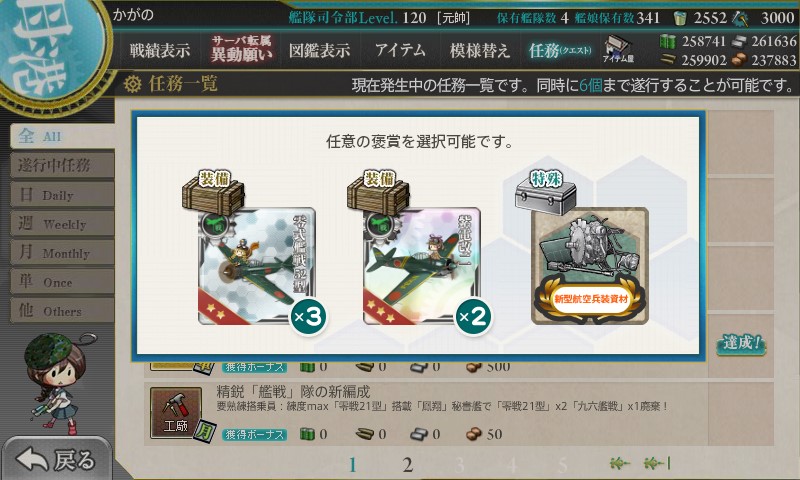Choose the Shiden Kai 2 fighter reward
Viewport: 800px width, 480px height.
421,266
